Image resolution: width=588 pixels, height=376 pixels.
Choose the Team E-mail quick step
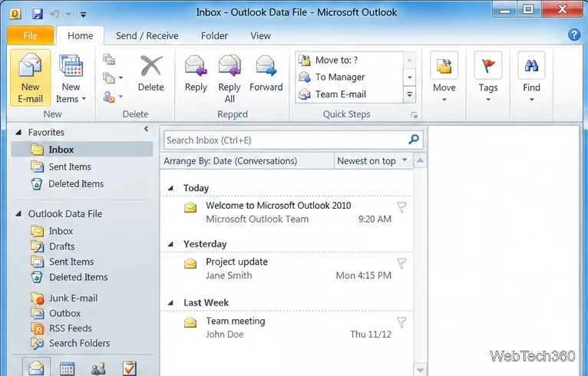click(x=349, y=94)
